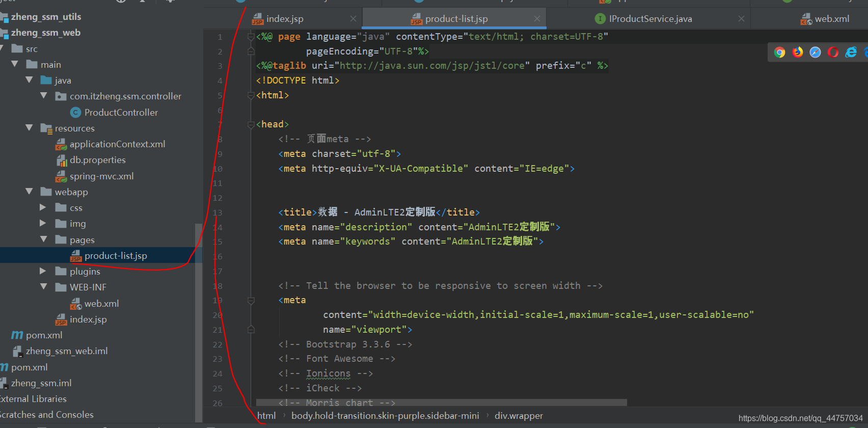Close the product-list.jsp tab
The height and width of the screenshot is (428, 868).
click(537, 19)
